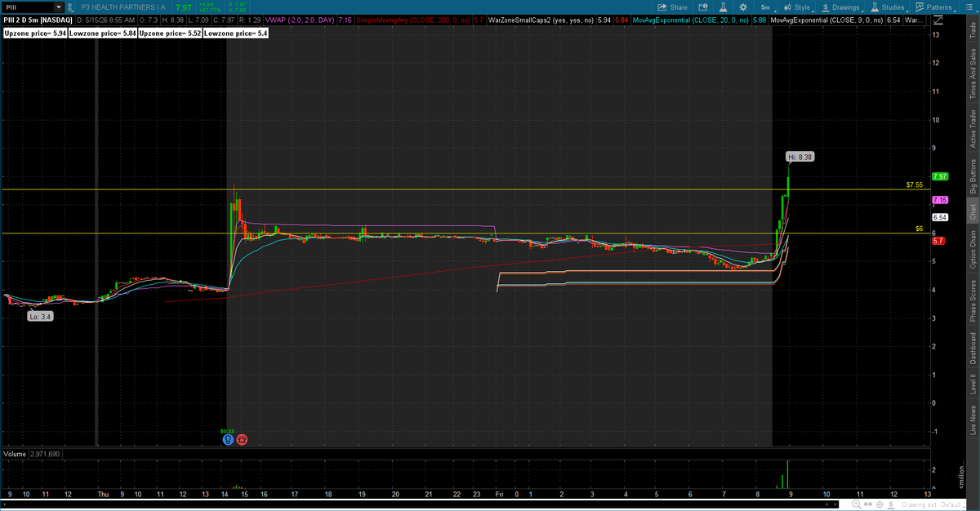Click the symbol link chain icon

click(70, 7)
